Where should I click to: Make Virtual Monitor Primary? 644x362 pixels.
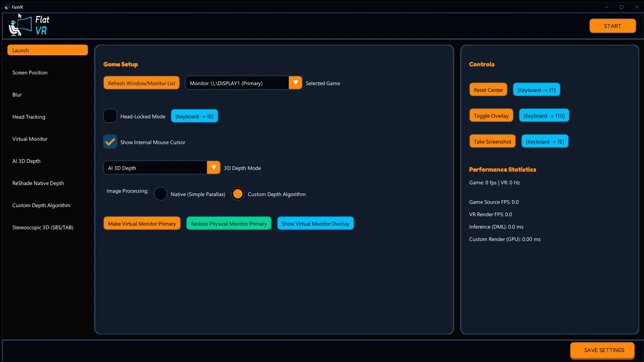(142, 223)
